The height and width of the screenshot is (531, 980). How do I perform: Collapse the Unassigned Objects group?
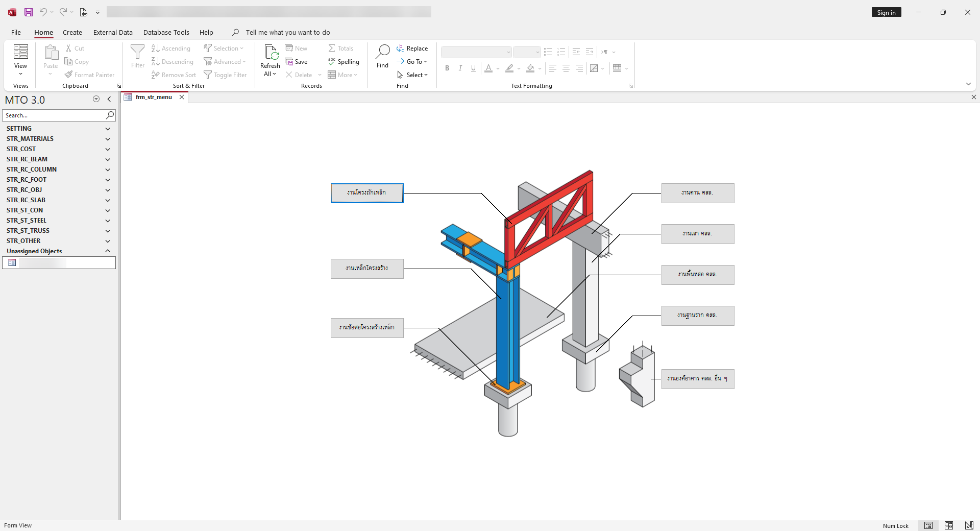click(108, 251)
